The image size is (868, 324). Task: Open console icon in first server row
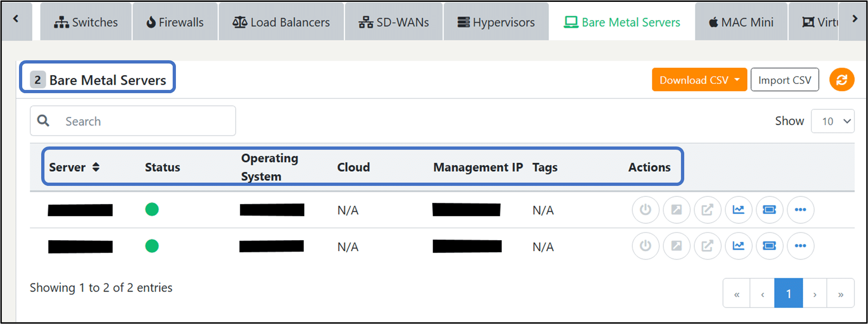tap(676, 210)
